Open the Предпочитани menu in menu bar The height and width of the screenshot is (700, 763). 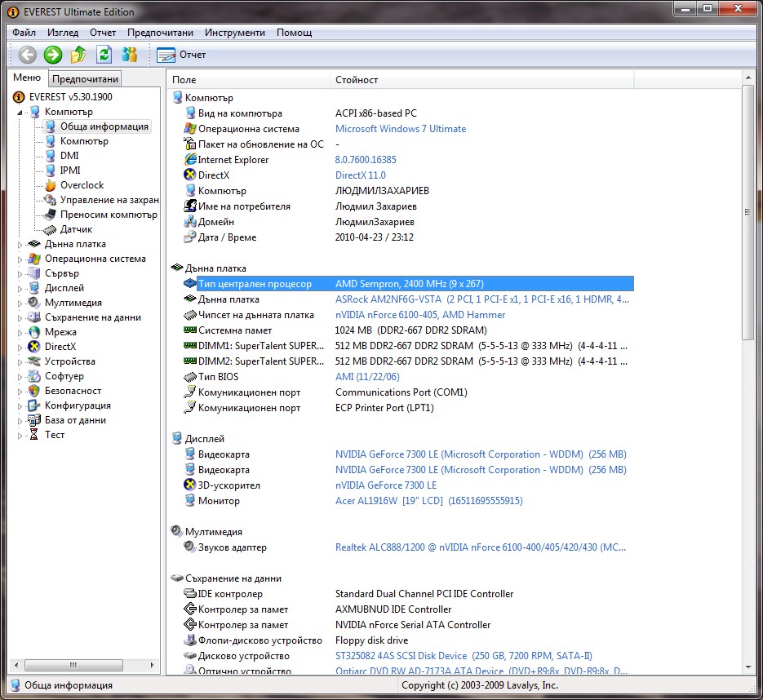pyautogui.click(x=160, y=33)
